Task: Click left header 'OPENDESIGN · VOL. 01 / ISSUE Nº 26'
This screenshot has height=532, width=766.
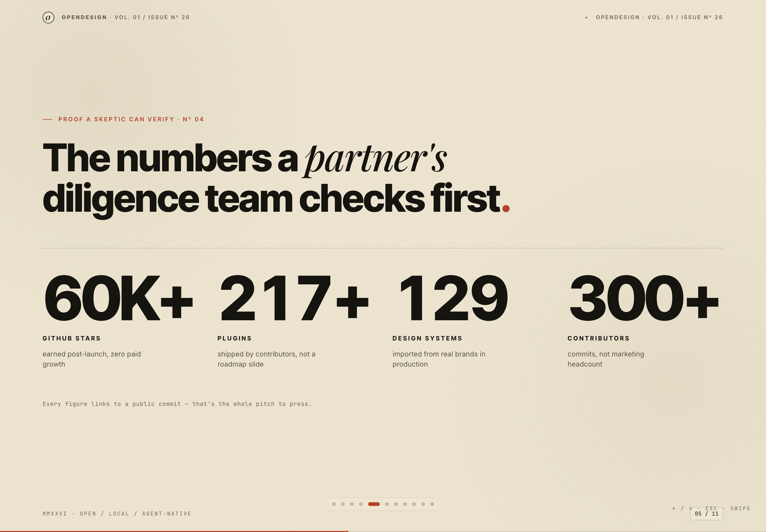Action: 125,17
